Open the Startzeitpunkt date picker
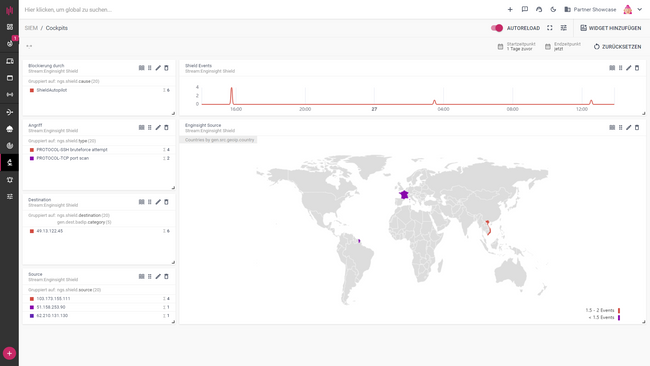The height and width of the screenshot is (366, 650). click(517, 46)
